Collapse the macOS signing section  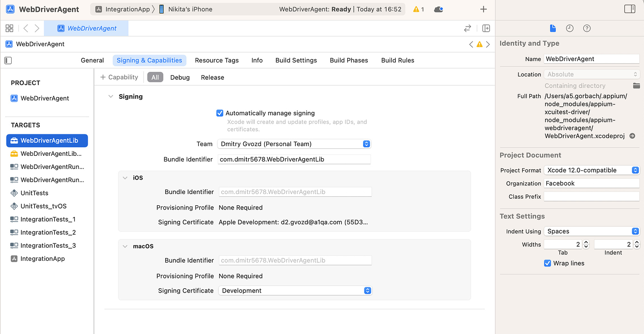click(125, 246)
